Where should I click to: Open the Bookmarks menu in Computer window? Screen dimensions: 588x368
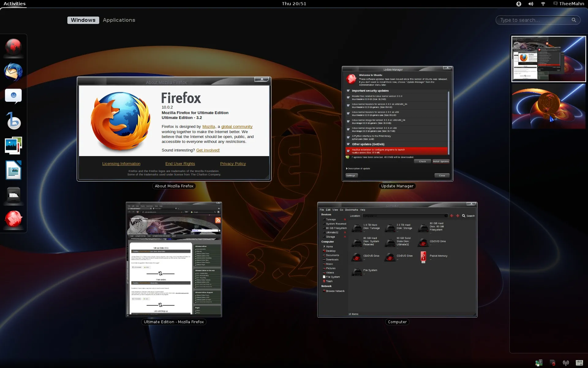351,210
